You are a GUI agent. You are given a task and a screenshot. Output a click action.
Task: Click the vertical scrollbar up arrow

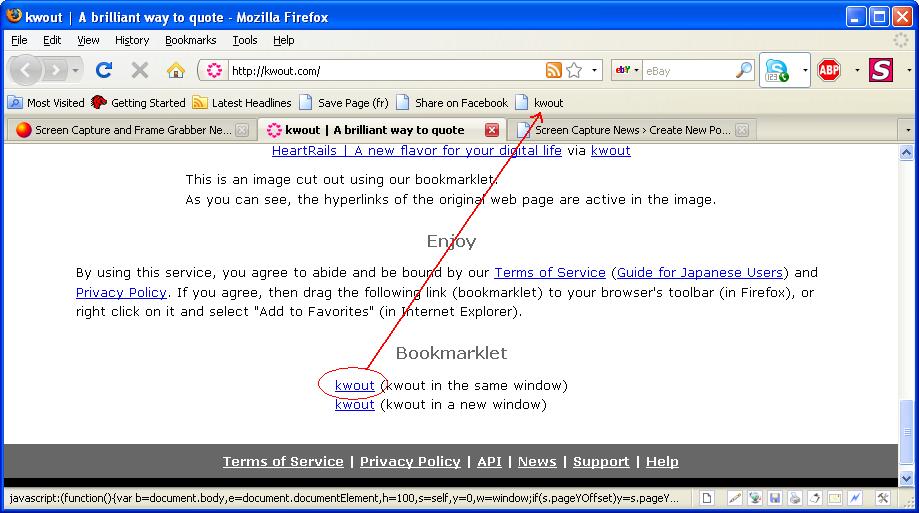tap(906, 152)
